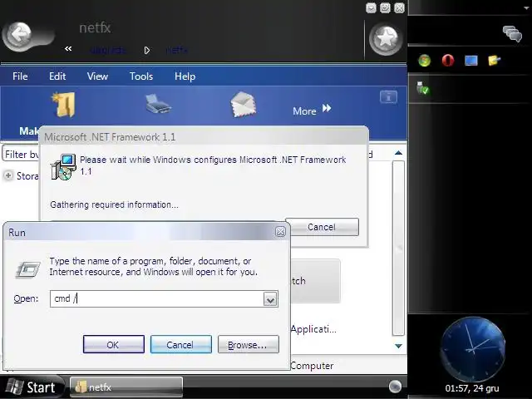The height and width of the screenshot is (399, 532).
Task: Click the Computer label in the status area
Action: coord(313,366)
